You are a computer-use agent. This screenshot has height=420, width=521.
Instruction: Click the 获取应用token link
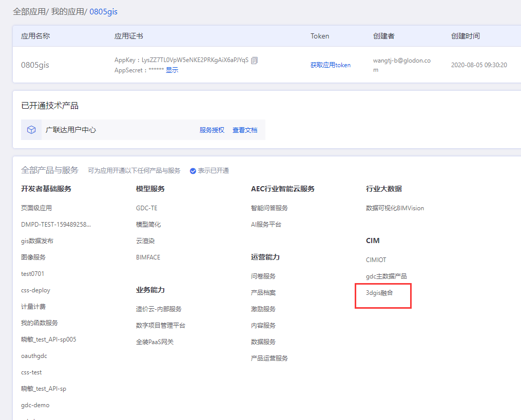pyautogui.click(x=330, y=65)
